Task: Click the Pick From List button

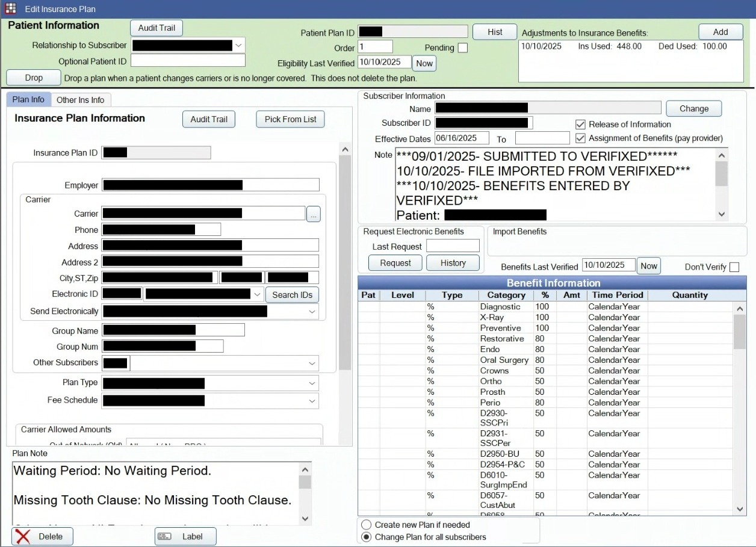Action: 290,119
